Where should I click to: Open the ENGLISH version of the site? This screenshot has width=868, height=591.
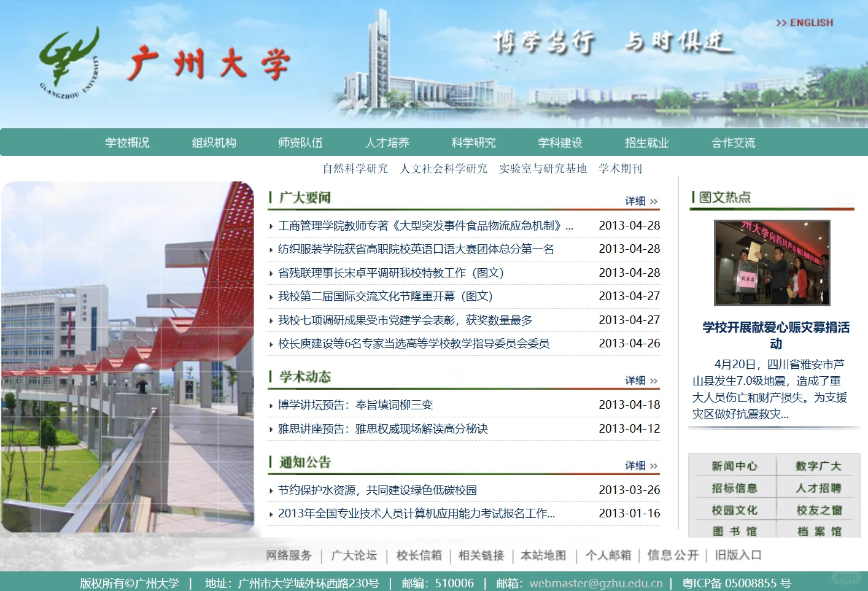(805, 23)
